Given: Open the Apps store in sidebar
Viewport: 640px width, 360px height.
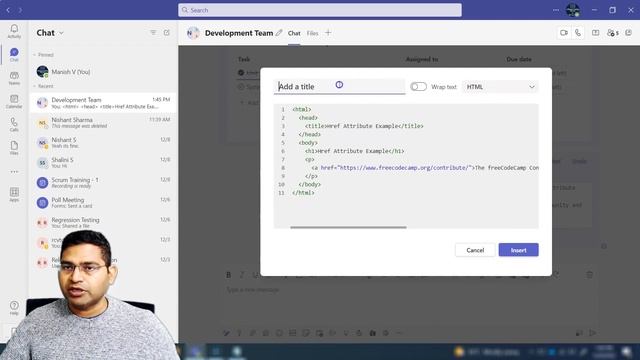Looking at the screenshot, I should (14, 194).
